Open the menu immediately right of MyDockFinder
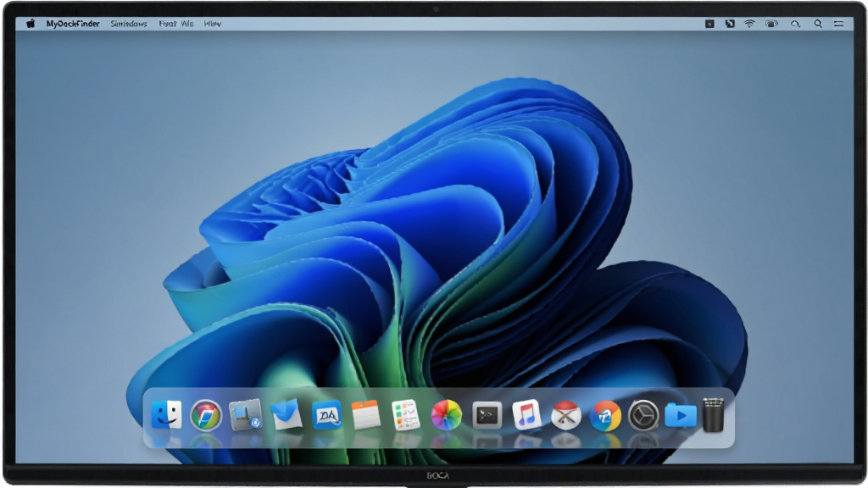 pyautogui.click(x=129, y=24)
